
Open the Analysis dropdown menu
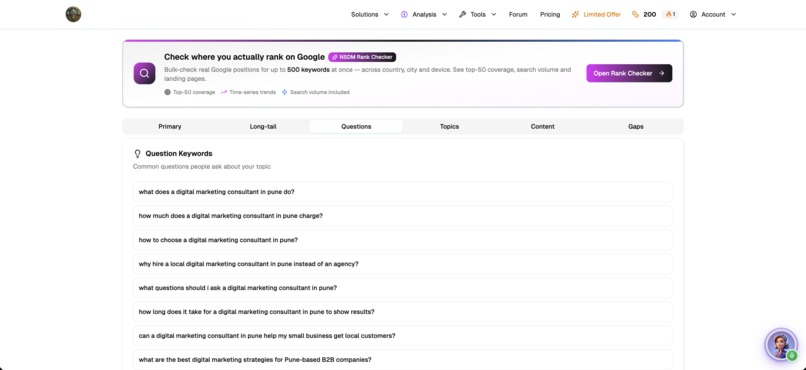click(x=424, y=14)
